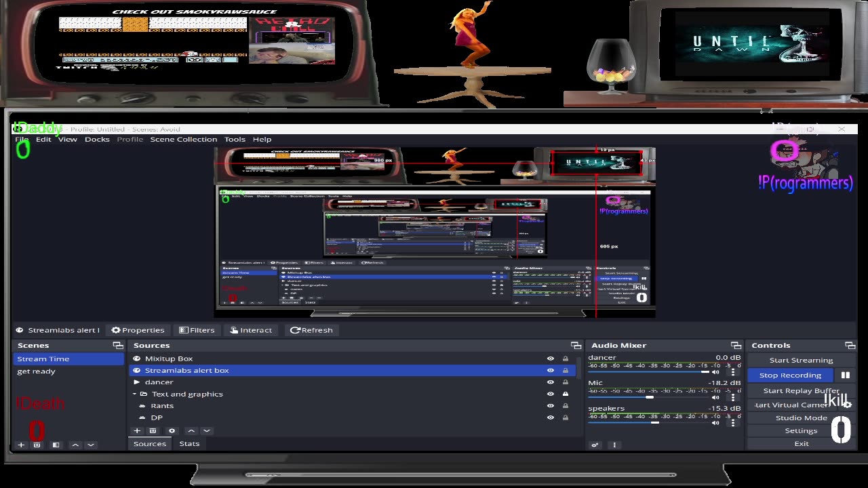
Task: Click Stop Recording
Action: 790,375
